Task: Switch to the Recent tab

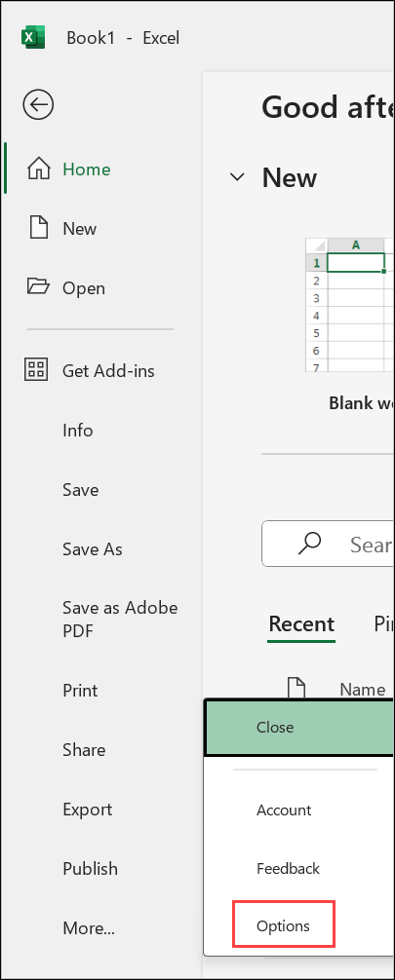Action: (301, 623)
